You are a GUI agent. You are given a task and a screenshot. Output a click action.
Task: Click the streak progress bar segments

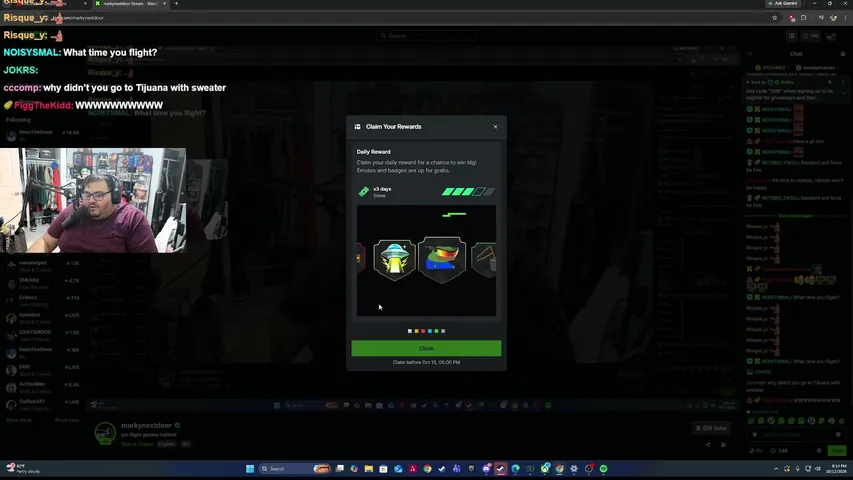(x=468, y=192)
